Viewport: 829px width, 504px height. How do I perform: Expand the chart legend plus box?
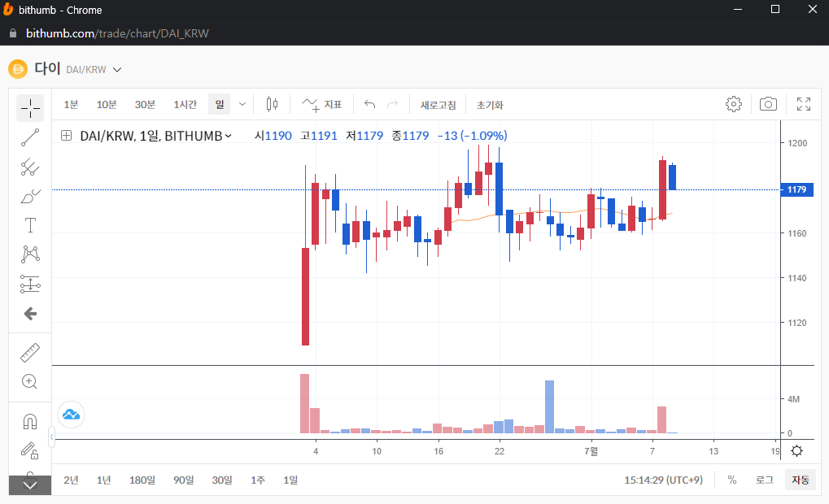[x=66, y=136]
